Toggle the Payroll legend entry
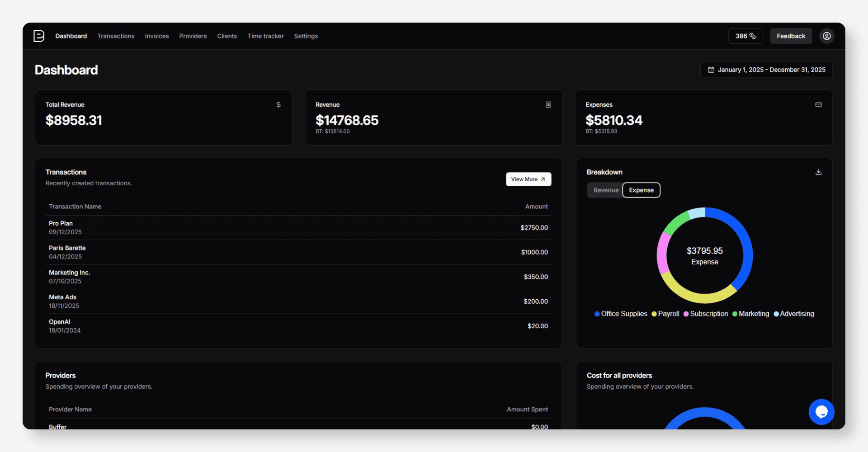 coord(665,314)
